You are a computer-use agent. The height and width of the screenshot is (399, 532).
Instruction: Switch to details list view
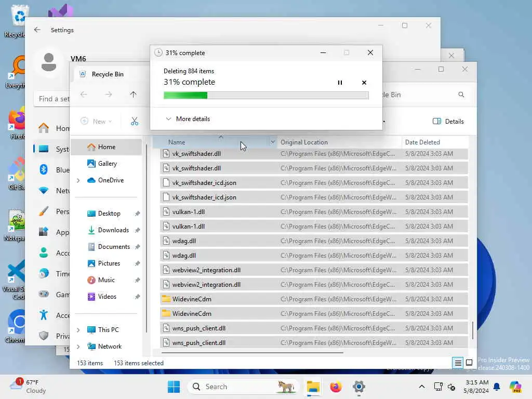point(458,363)
